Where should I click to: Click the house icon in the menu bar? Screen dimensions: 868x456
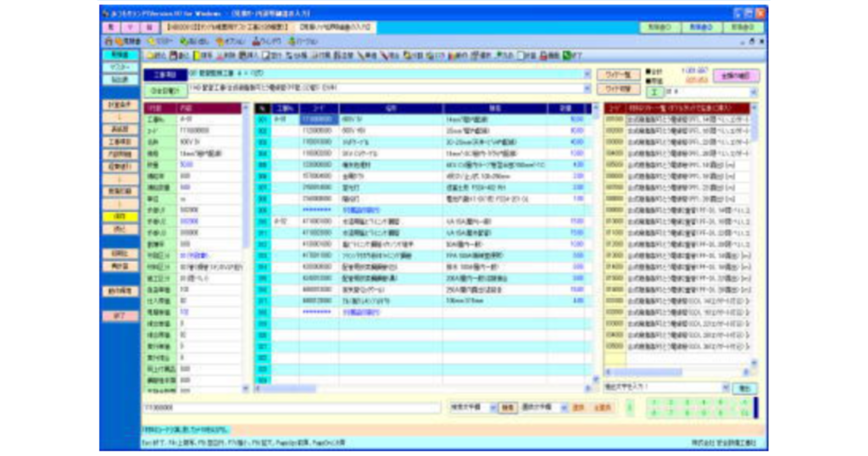point(108,41)
